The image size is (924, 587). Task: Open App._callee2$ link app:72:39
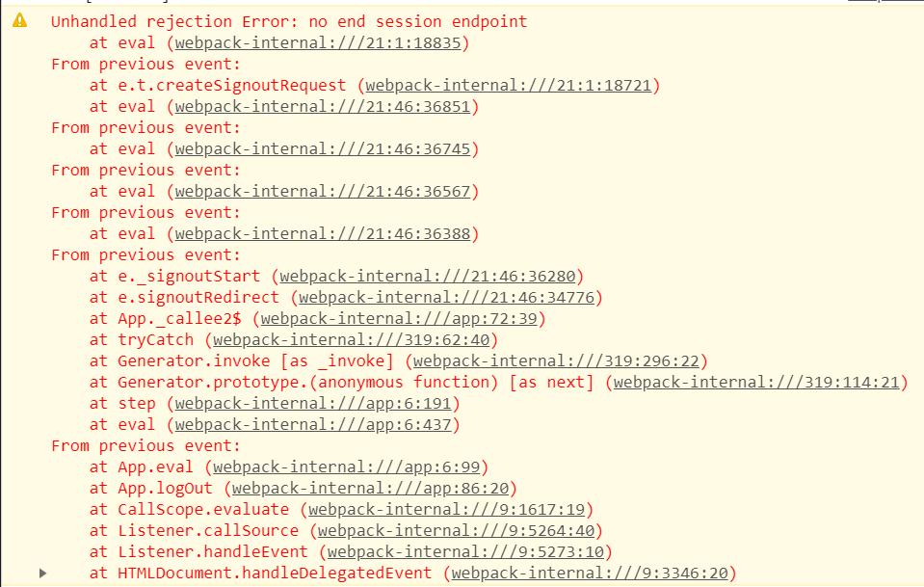[x=399, y=319]
